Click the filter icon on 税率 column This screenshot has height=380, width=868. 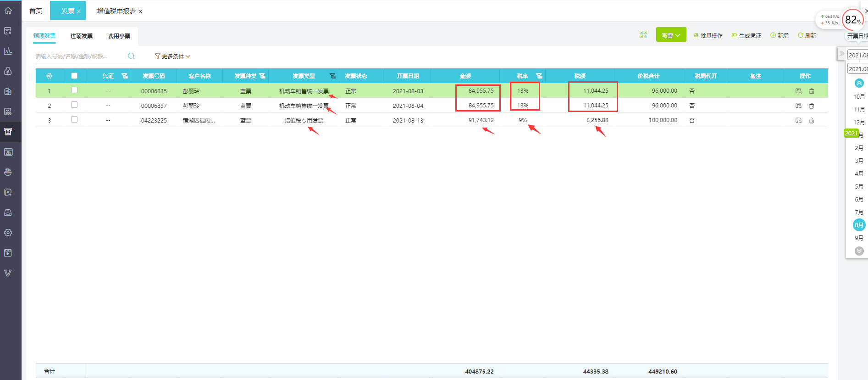(x=539, y=76)
